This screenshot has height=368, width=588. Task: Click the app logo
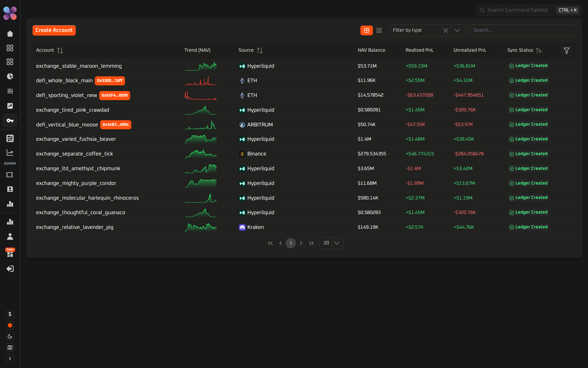coord(10,13)
